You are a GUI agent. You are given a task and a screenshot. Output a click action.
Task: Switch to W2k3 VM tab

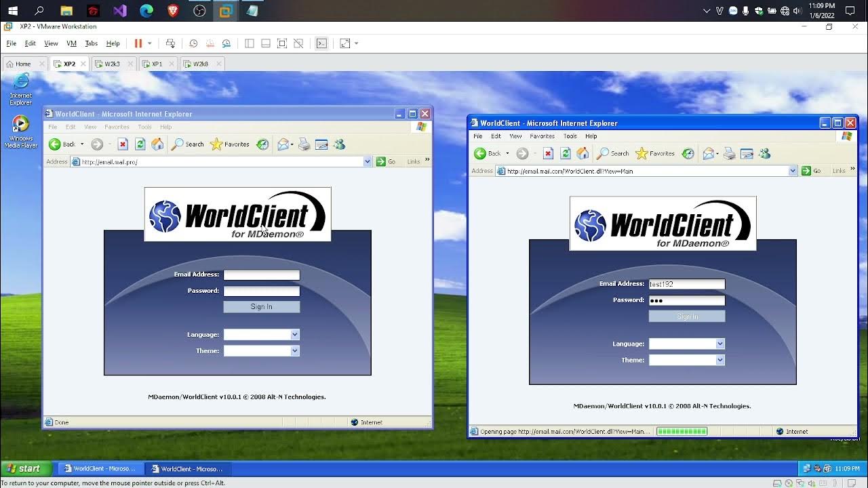113,64
